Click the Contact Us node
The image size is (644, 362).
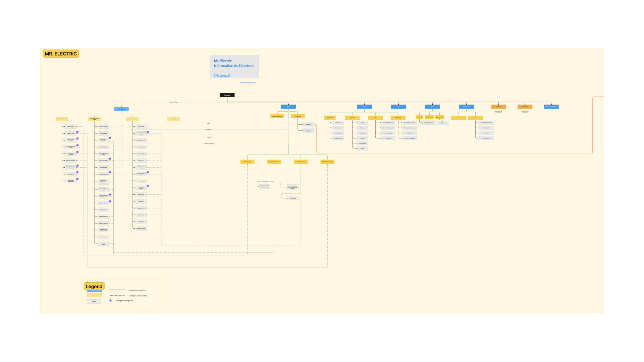(x=420, y=117)
